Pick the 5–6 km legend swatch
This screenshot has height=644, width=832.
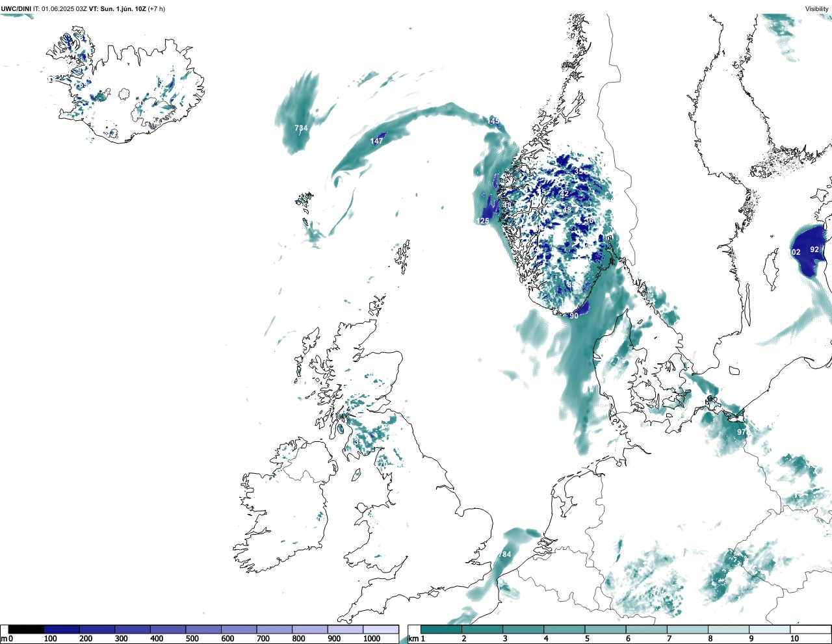(x=605, y=629)
